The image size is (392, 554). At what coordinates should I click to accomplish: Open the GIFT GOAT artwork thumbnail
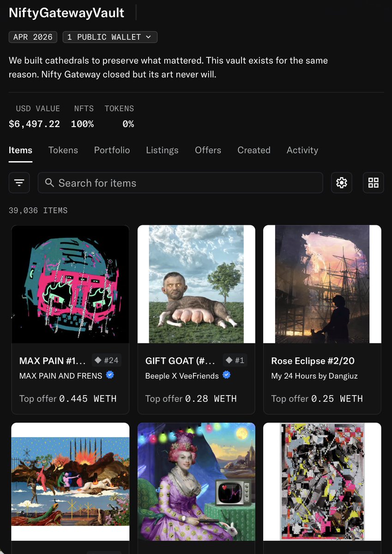[x=196, y=284]
